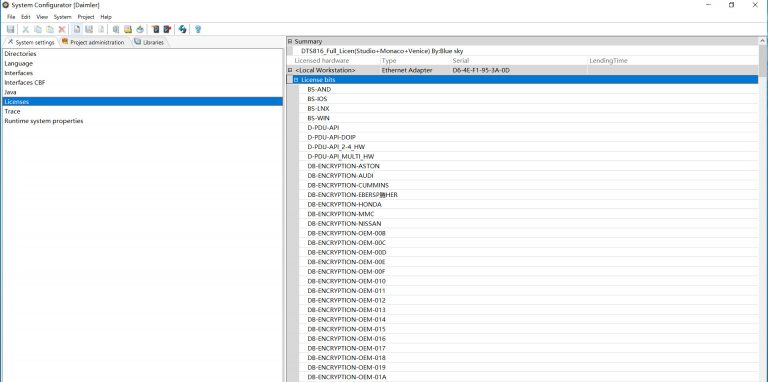Click the Save floppy disk toolbar icon

[x=10, y=29]
